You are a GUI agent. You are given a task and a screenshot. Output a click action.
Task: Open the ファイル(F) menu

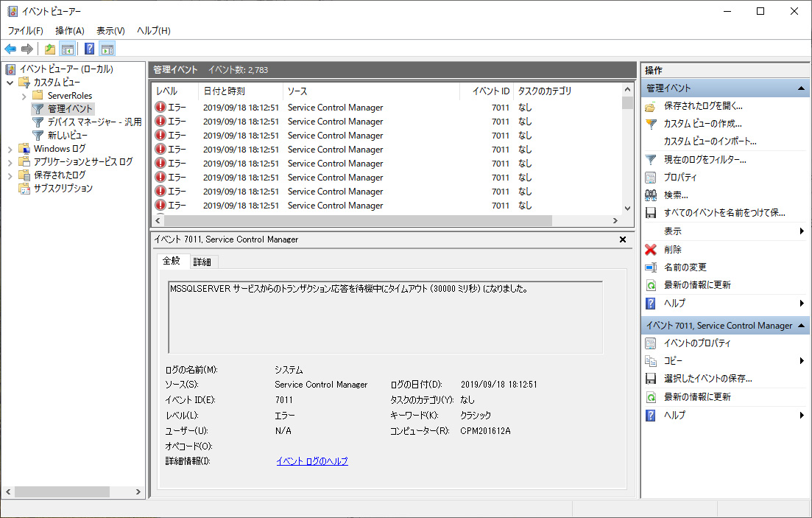[x=25, y=31]
